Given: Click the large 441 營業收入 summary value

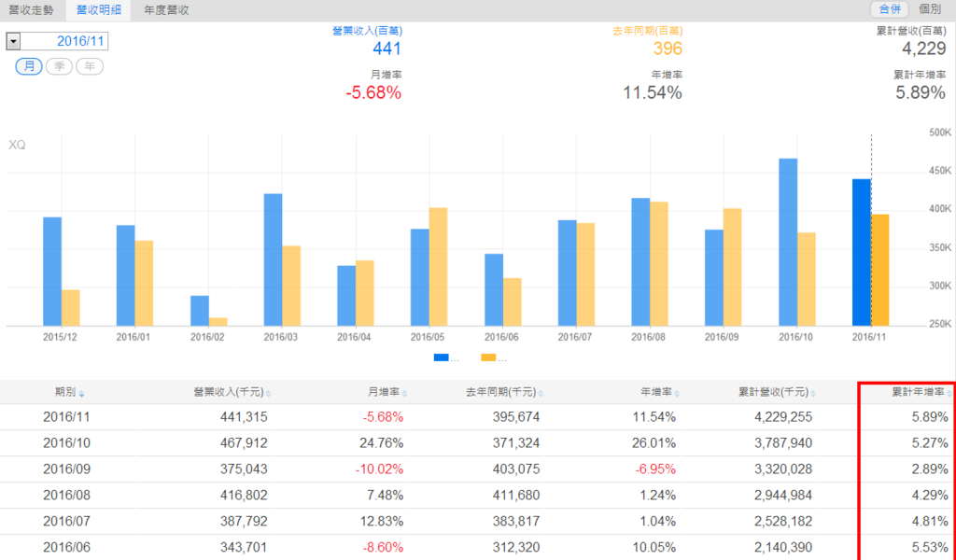Looking at the screenshot, I should (x=387, y=49).
